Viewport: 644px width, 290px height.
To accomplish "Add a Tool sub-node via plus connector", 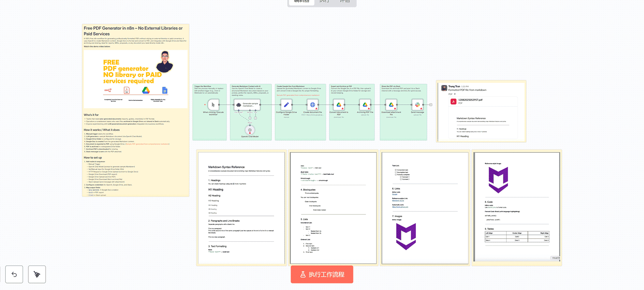I will 255,118.
